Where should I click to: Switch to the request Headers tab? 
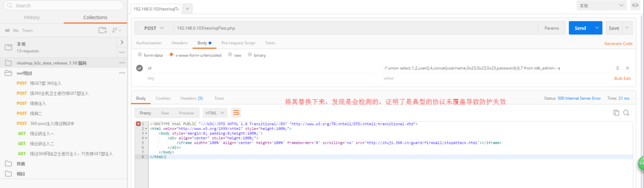[x=179, y=43]
